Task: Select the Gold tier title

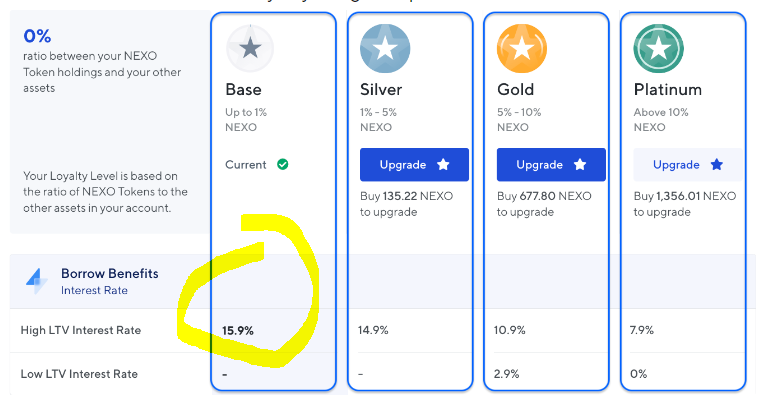Action: pos(515,90)
